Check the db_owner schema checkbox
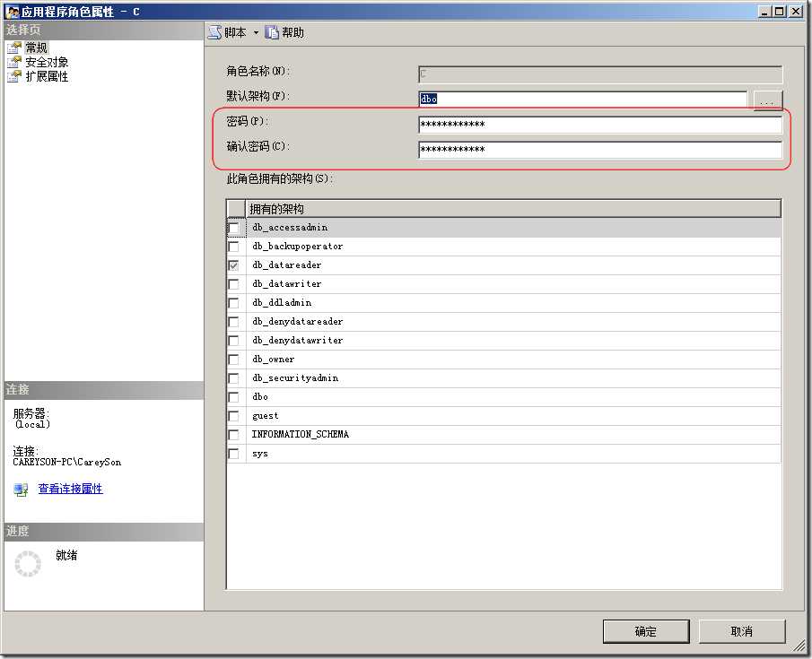Image resolution: width=812 pixels, height=659 pixels. point(234,360)
